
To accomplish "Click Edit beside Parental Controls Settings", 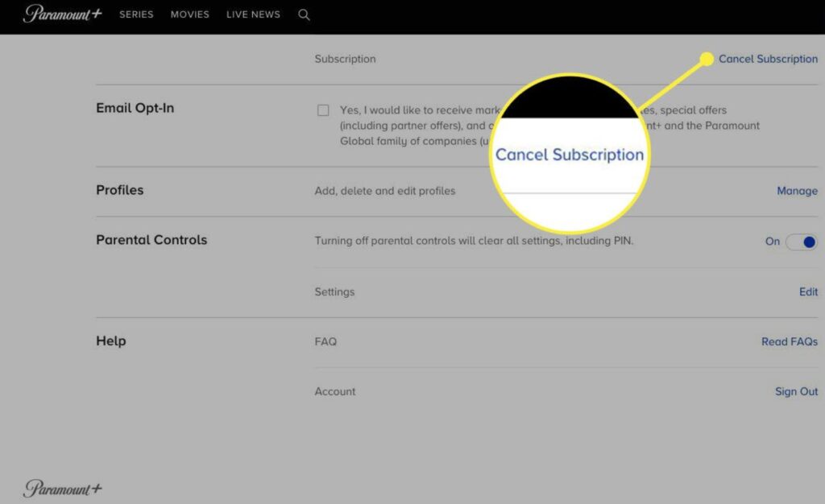I will (808, 291).
